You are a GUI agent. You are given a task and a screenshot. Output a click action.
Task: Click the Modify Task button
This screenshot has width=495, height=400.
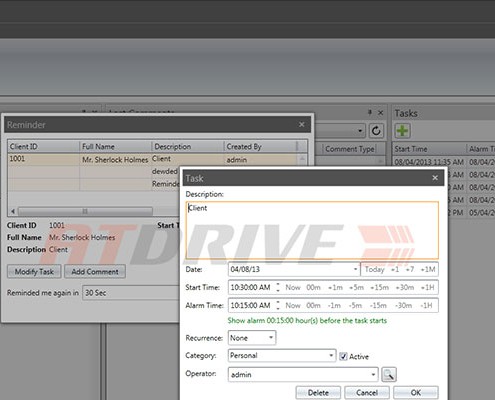tap(34, 271)
